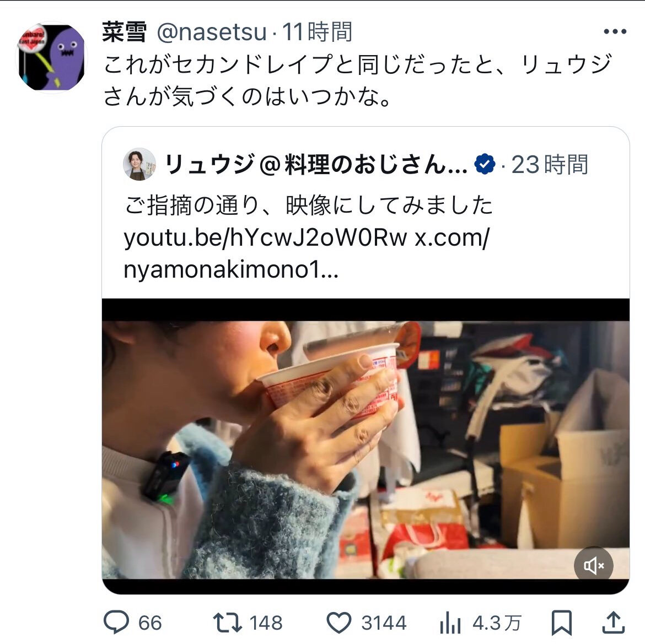Open the share upload icon
Image resolution: width=645 pixels, height=644 pixels.
point(614,622)
